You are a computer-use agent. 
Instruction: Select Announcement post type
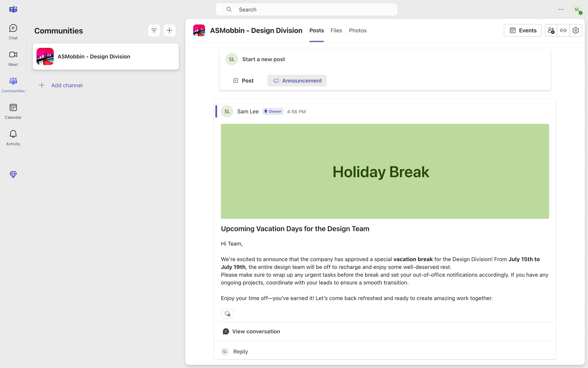pyautogui.click(x=297, y=81)
